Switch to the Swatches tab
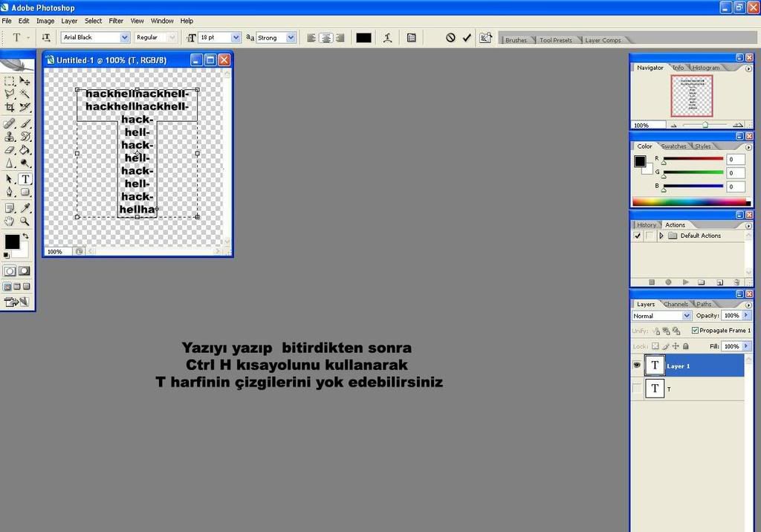 pyautogui.click(x=673, y=146)
